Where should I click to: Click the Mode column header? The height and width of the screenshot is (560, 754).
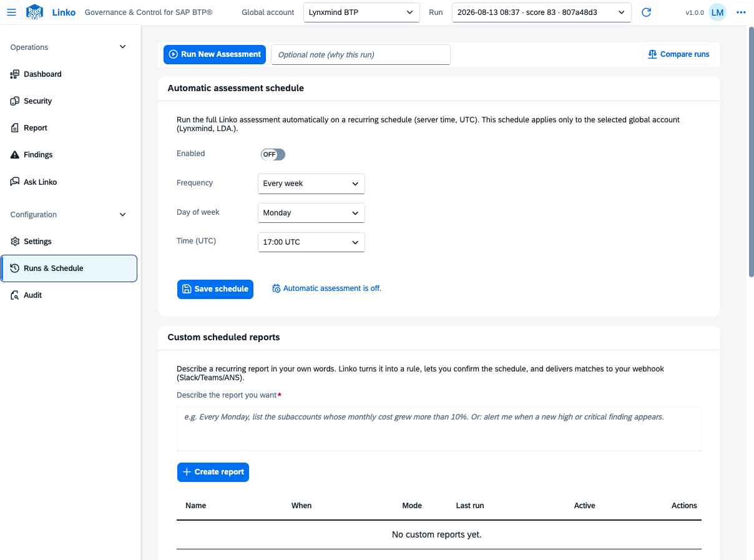tap(412, 506)
